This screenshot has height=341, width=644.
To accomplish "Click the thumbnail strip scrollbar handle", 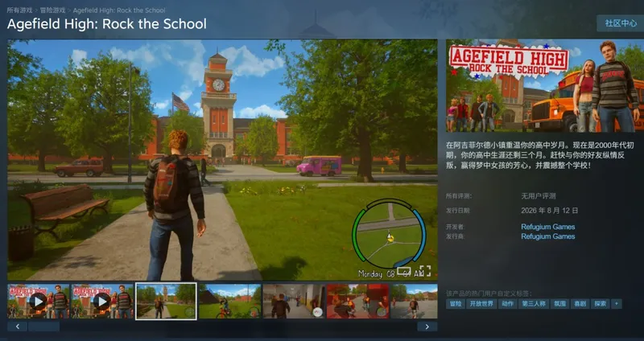I will 44,327.
